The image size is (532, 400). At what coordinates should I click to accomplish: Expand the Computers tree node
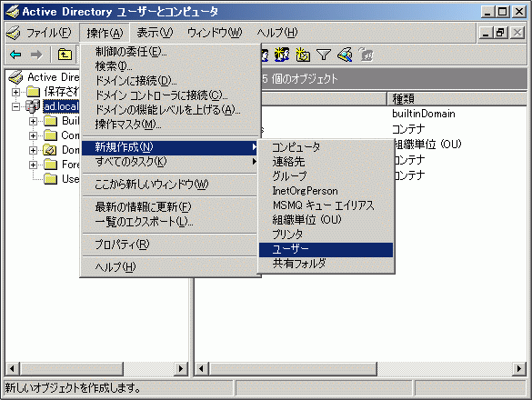33,135
